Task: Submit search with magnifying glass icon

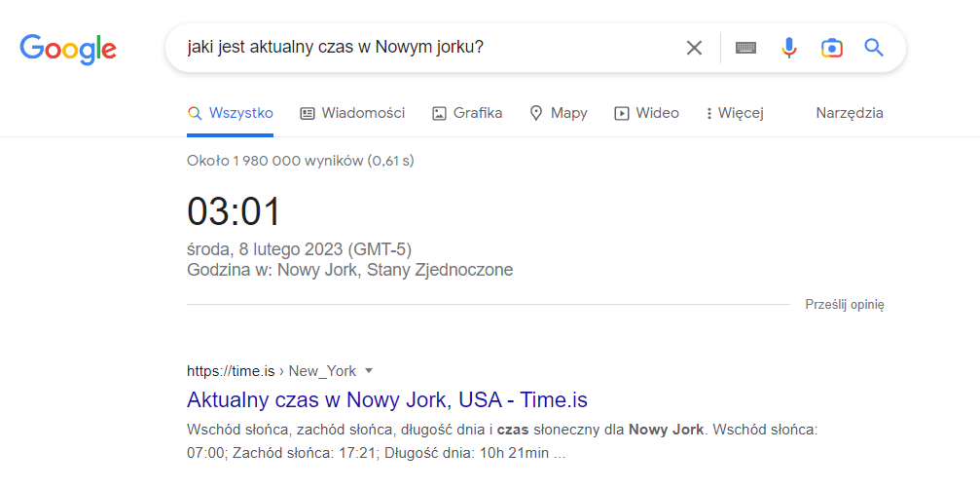Action: (874, 48)
